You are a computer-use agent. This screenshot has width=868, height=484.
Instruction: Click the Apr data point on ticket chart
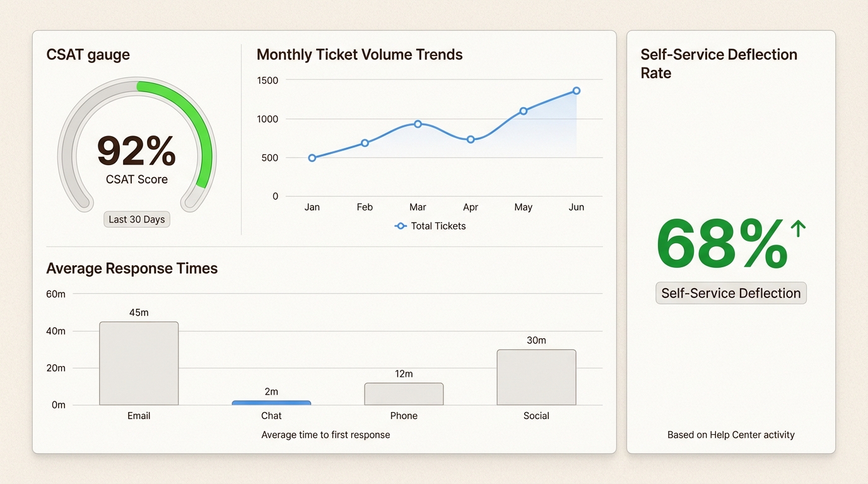click(471, 139)
